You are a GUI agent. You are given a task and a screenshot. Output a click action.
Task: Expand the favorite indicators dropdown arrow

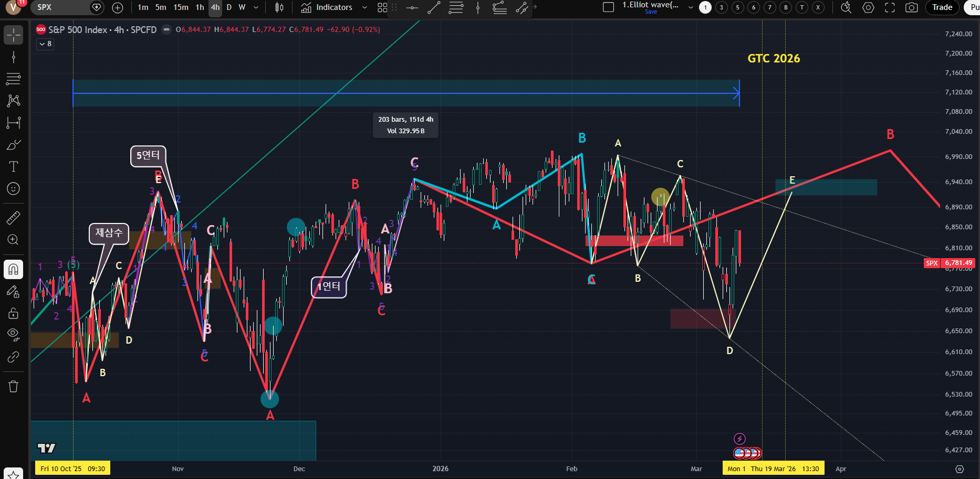(x=364, y=7)
